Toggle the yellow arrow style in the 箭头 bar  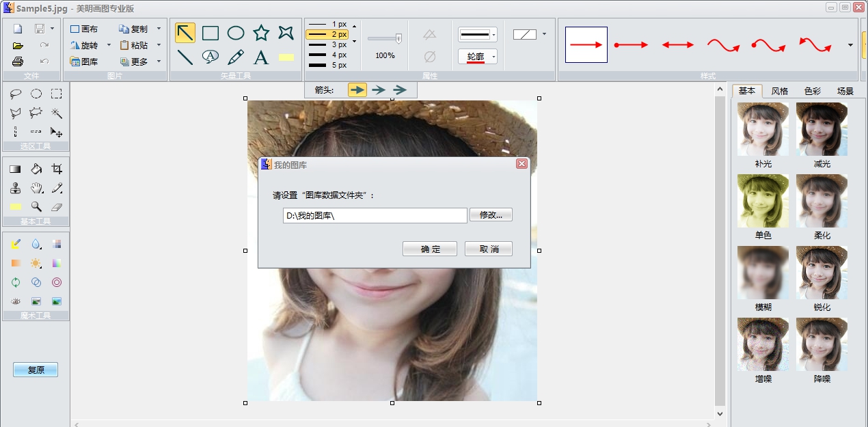[x=357, y=89]
